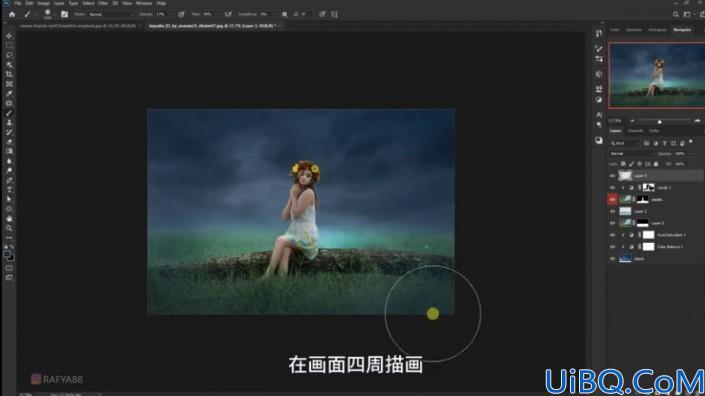
Task: Select the Gradient tool
Action: click(x=9, y=151)
